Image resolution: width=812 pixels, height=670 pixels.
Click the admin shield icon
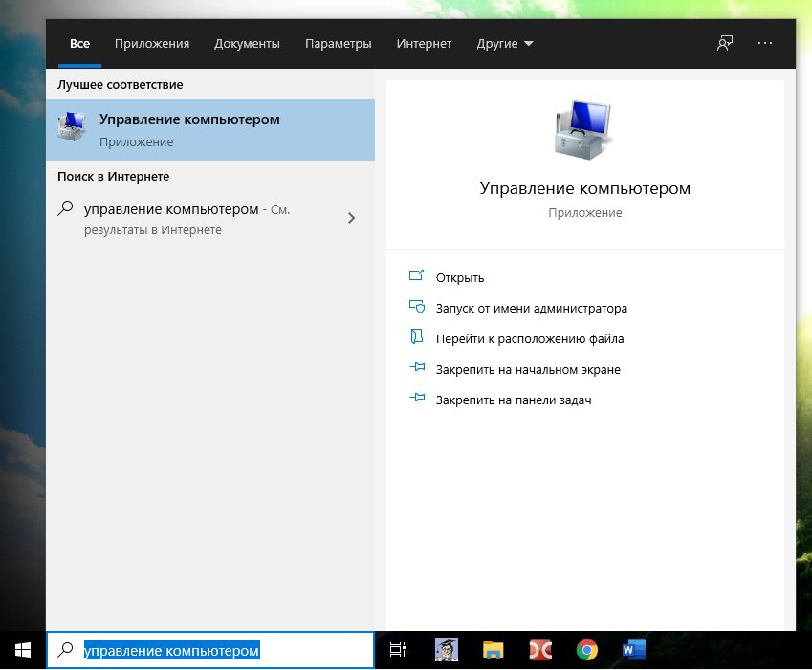(417, 307)
